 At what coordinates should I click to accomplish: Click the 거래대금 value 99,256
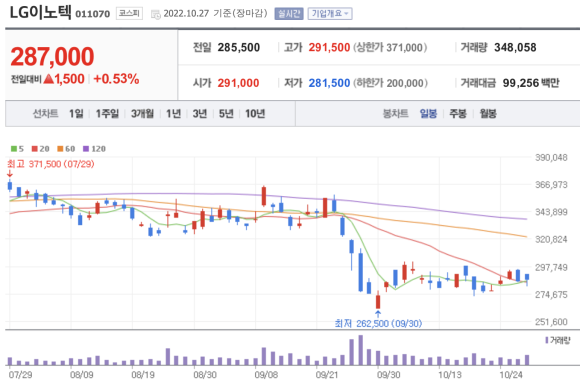[521, 83]
